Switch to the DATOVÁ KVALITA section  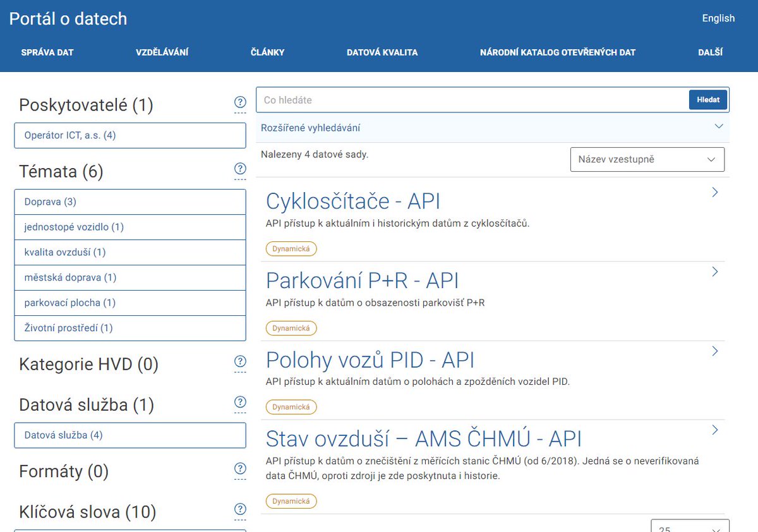[382, 52]
